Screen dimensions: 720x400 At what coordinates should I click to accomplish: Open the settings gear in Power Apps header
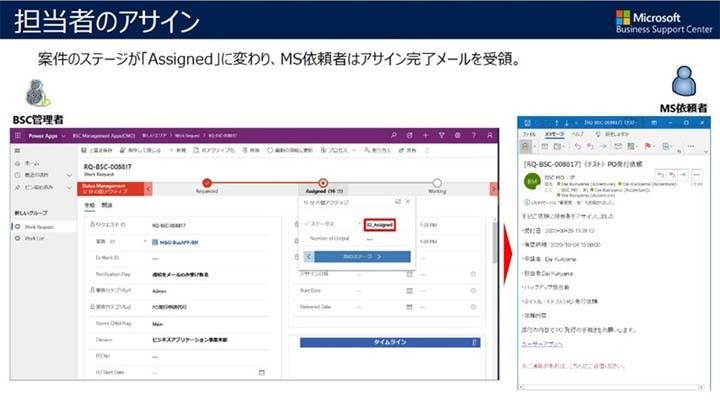[x=457, y=135]
